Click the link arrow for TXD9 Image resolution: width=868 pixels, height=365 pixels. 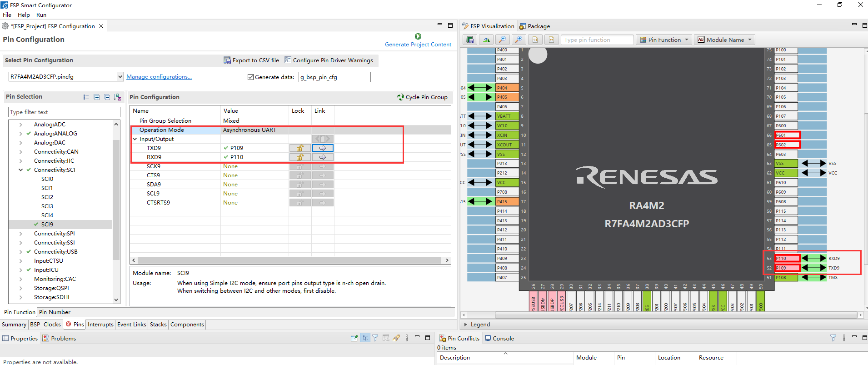coord(323,148)
